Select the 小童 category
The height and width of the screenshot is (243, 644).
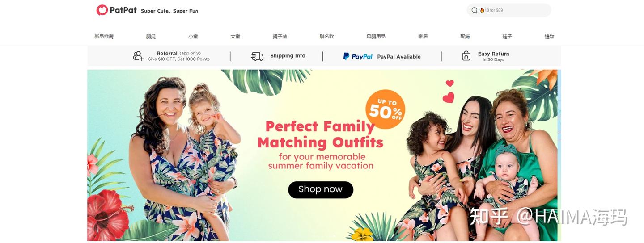click(193, 37)
